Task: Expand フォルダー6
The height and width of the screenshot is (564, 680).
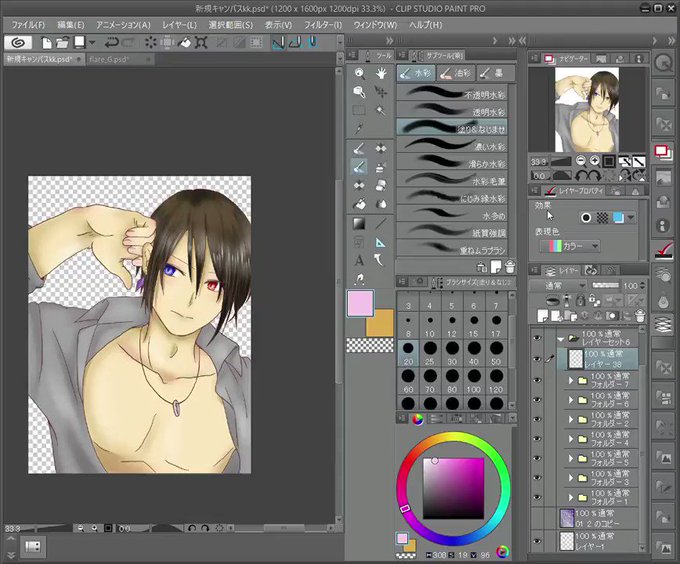Action: pyautogui.click(x=571, y=400)
